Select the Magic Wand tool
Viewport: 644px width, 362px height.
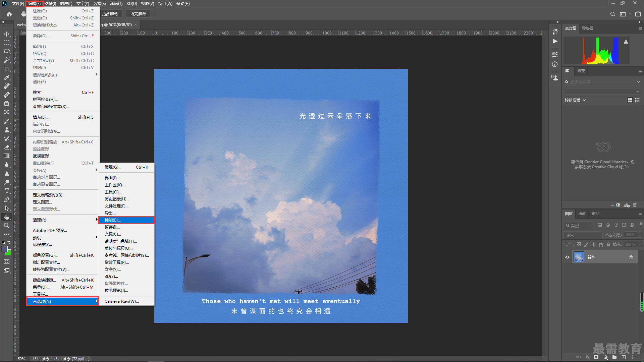pos(6,60)
